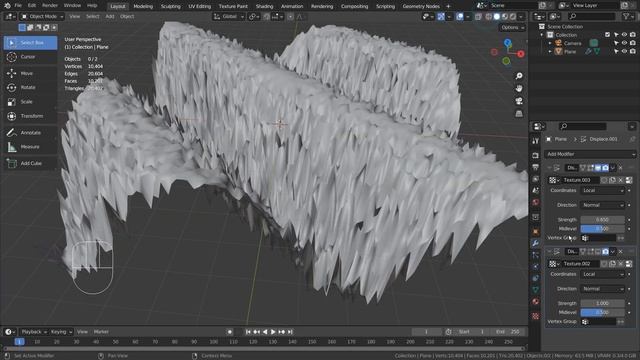Unlink Texture.003 from the modifier
Screen dimensions: 640x360
(x=621, y=180)
